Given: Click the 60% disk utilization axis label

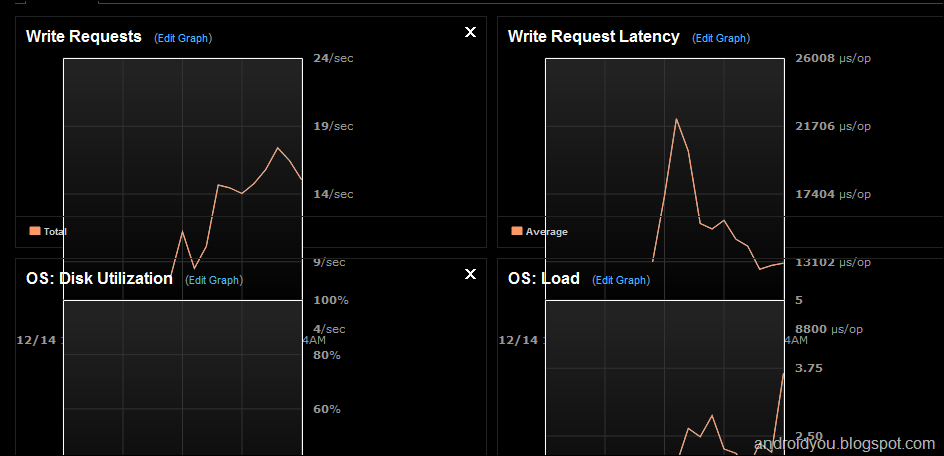Looking at the screenshot, I should pyautogui.click(x=327, y=409).
